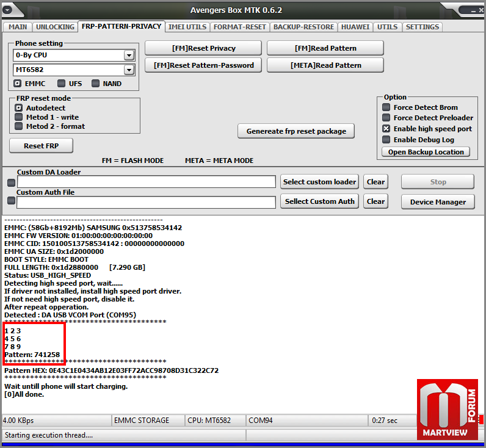Click the Stop button
Screen dimensions: 486x448
438,182
